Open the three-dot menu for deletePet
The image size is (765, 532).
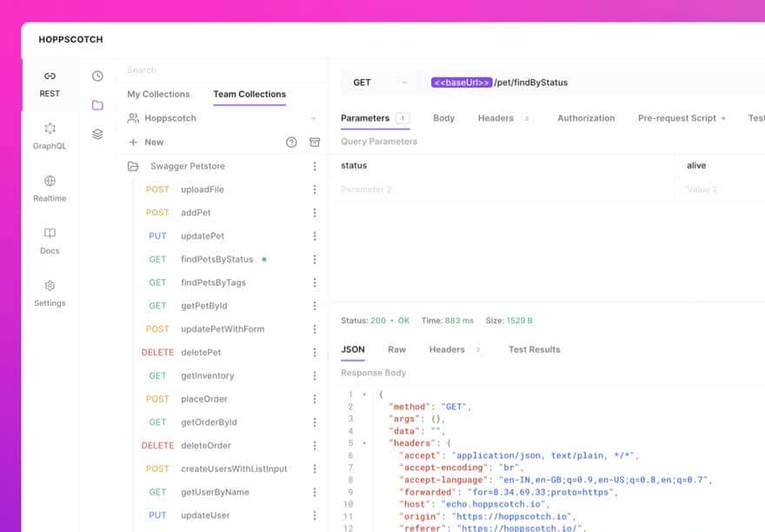point(315,352)
